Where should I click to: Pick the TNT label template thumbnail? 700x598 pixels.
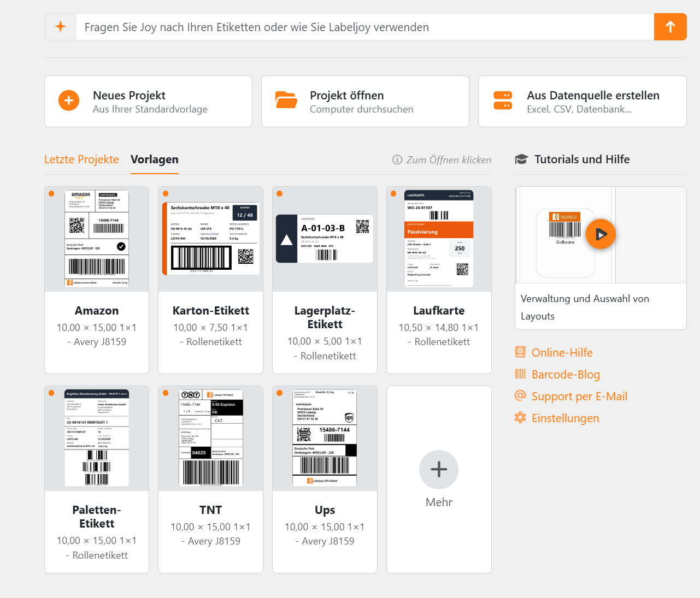(x=210, y=439)
